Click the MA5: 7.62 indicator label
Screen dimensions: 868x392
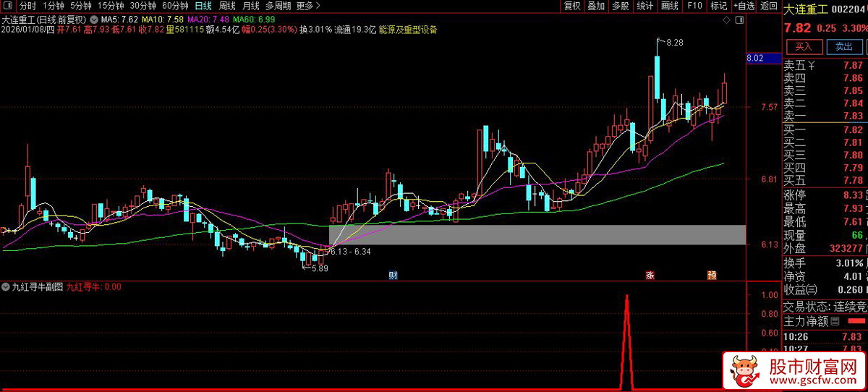point(119,18)
